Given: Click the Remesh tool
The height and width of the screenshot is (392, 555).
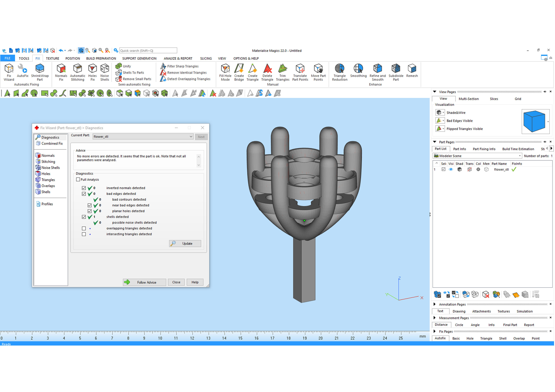Looking at the screenshot, I should (x=412, y=70).
